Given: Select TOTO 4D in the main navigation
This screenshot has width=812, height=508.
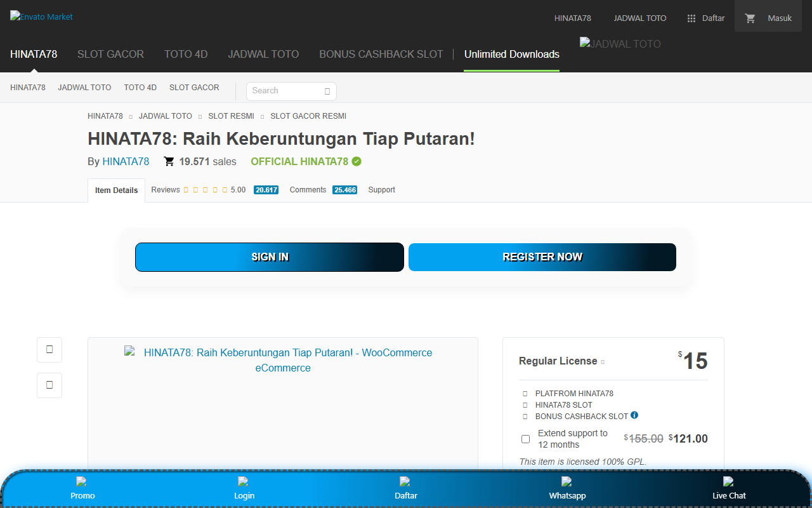Looking at the screenshot, I should click(x=186, y=54).
